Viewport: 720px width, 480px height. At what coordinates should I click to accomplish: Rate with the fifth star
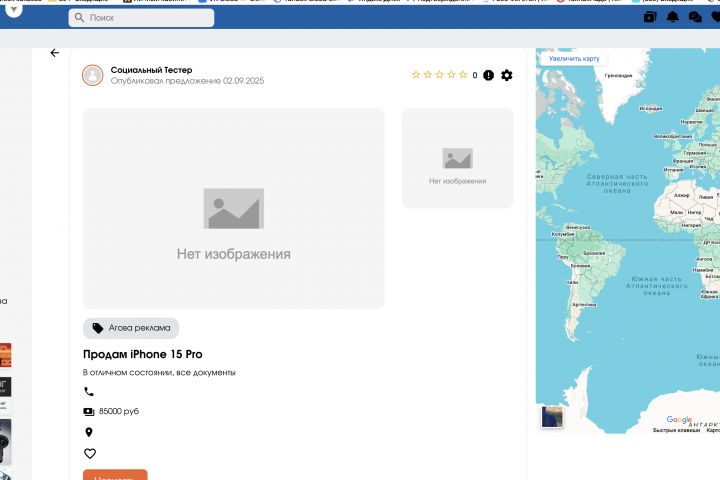[463, 74]
